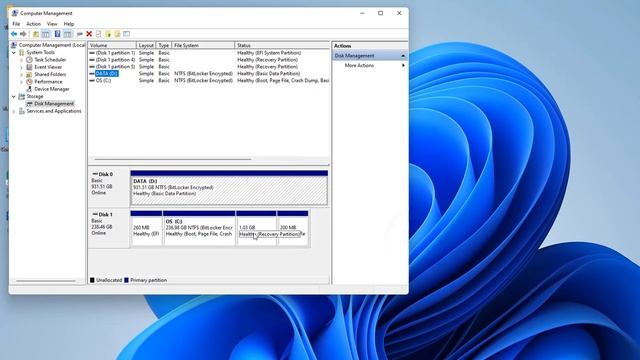The image size is (640, 360).
Task: Expand Shared Folders tree arrow
Action: [22, 74]
